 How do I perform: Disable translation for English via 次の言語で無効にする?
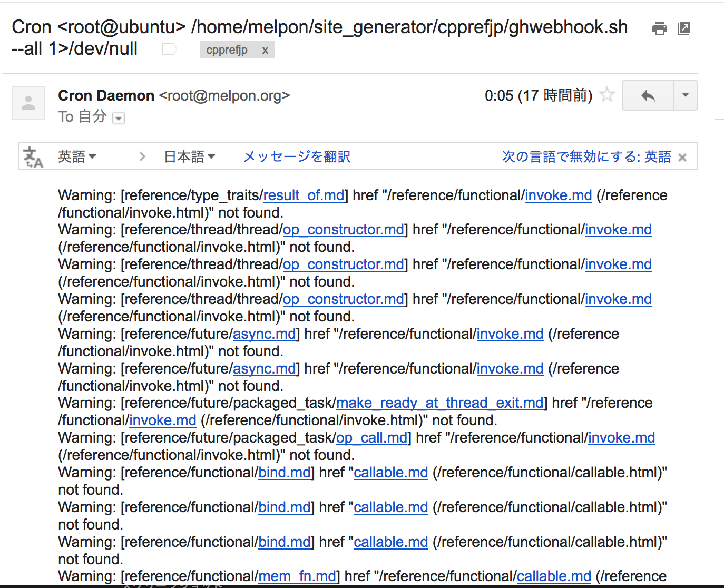coord(586,156)
